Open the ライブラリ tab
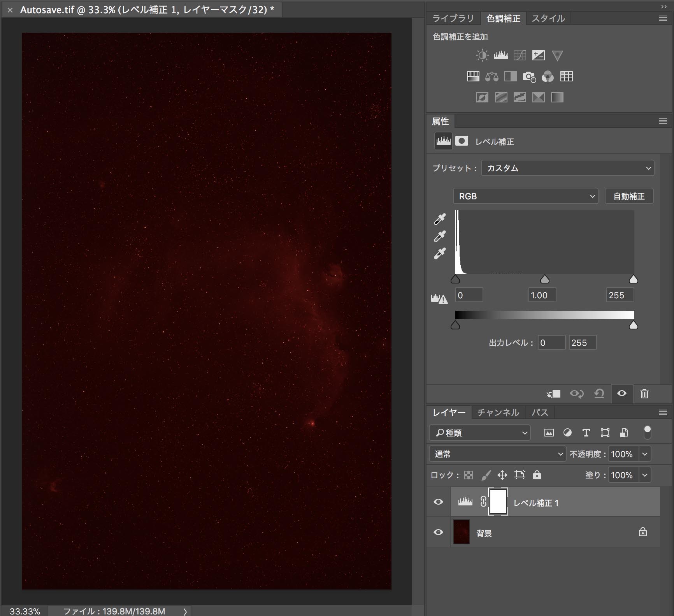 click(453, 18)
